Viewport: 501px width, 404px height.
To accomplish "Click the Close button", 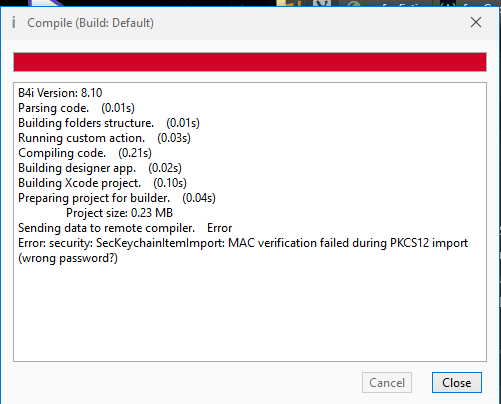I will tap(457, 382).
